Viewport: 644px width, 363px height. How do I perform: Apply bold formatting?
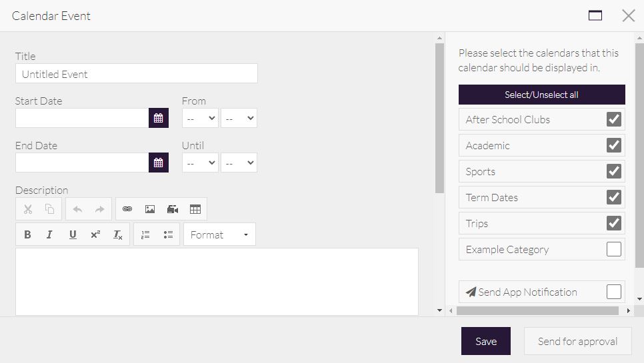[x=27, y=234]
